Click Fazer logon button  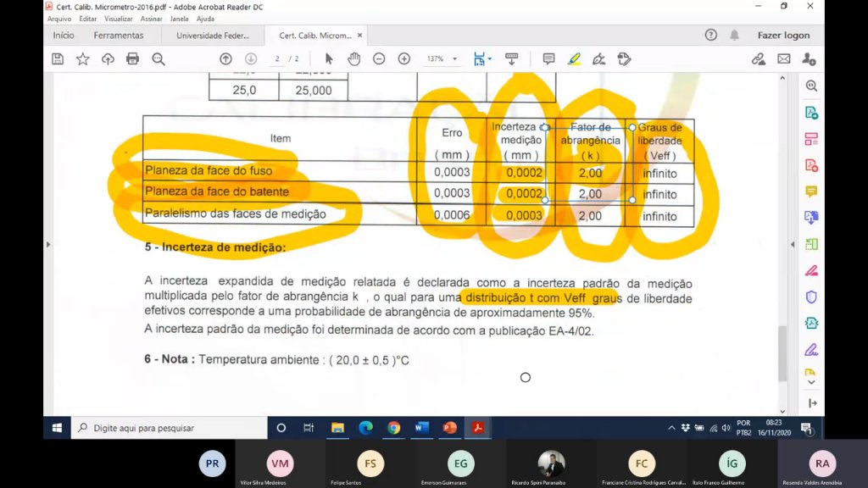[x=783, y=36]
